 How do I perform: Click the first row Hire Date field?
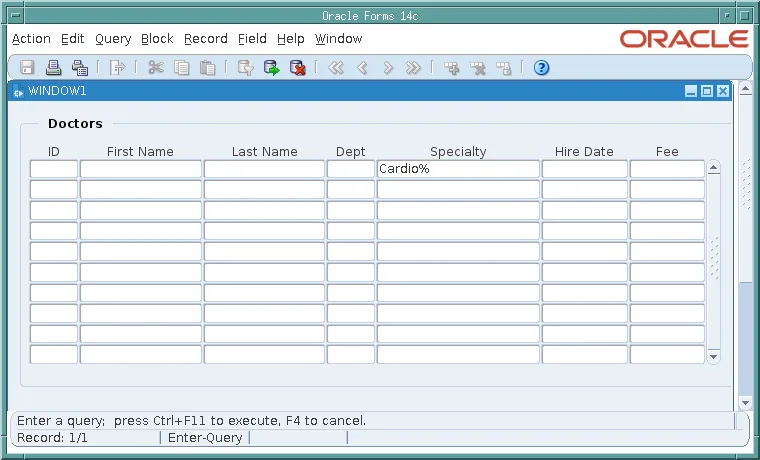pos(585,169)
